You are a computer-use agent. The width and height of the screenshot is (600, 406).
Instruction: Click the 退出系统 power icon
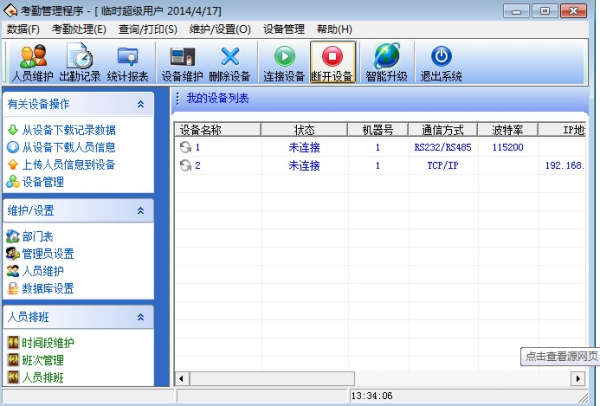click(440, 62)
